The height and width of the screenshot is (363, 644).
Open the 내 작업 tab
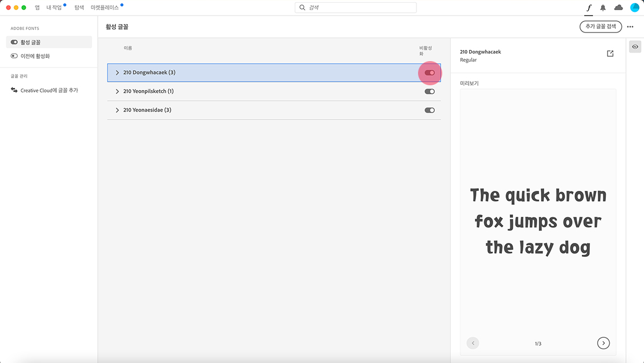[x=54, y=8]
